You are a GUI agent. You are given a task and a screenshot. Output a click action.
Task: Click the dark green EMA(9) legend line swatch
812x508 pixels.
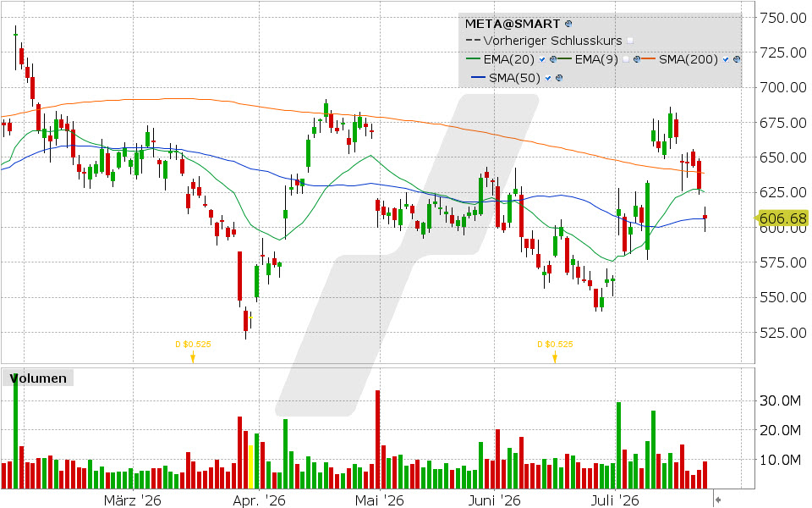coord(564,59)
